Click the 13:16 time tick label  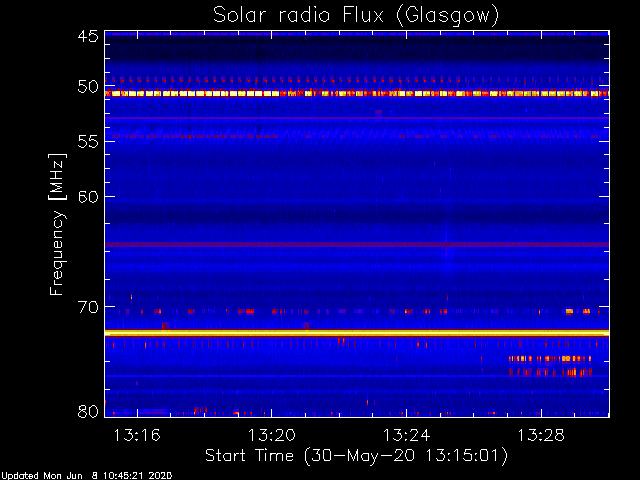click(x=137, y=435)
